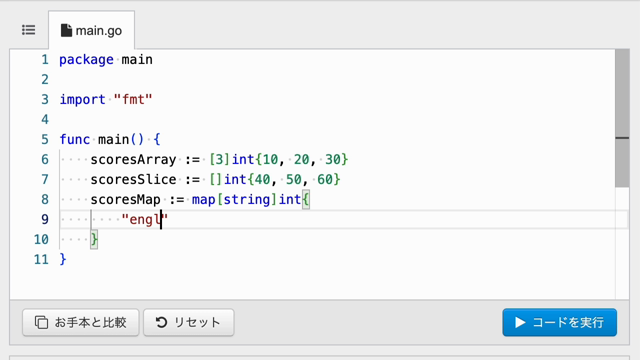Click closing brace on line 10
The height and width of the screenshot is (360, 640).
tap(94, 240)
